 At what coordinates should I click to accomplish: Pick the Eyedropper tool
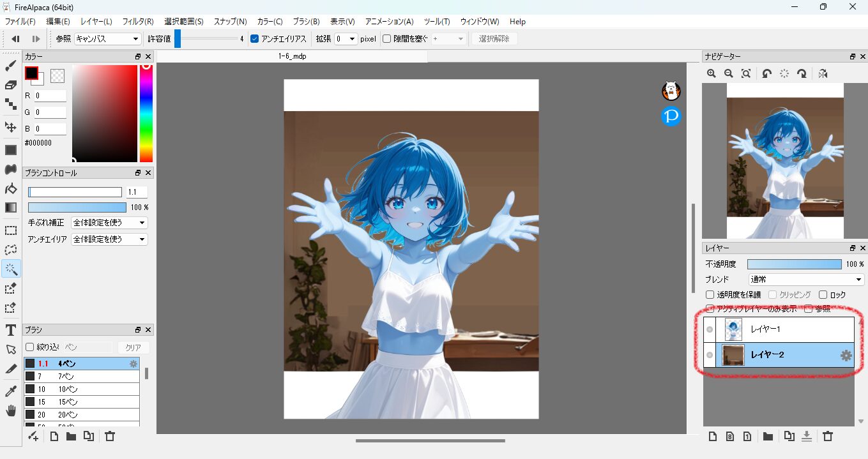point(11,391)
